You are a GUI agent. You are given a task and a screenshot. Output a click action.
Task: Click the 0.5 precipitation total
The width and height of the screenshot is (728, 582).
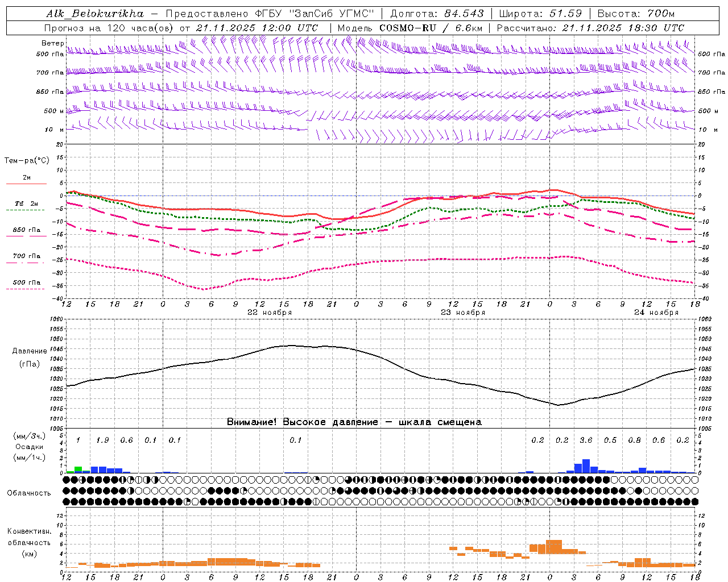coord(610,440)
